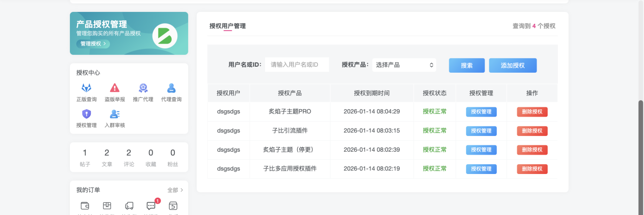Open 授权管理 shield icon

click(x=87, y=114)
